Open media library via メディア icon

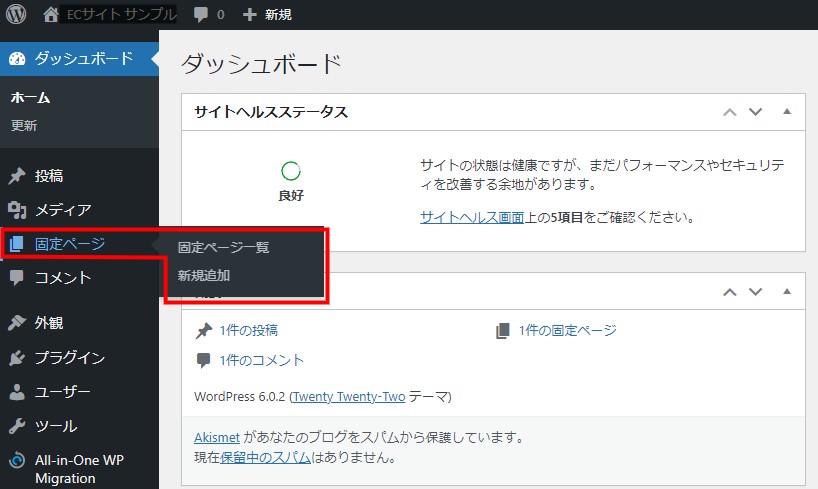click(17, 210)
